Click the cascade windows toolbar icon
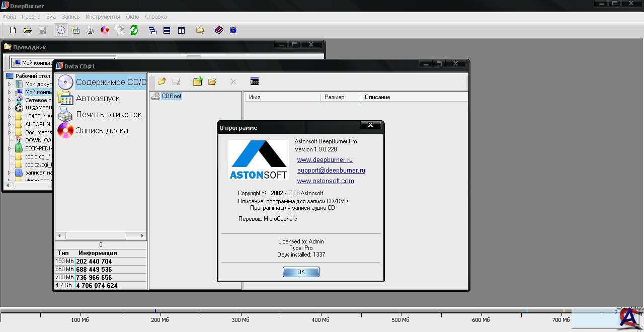This screenshot has height=332, width=644. pos(152,30)
